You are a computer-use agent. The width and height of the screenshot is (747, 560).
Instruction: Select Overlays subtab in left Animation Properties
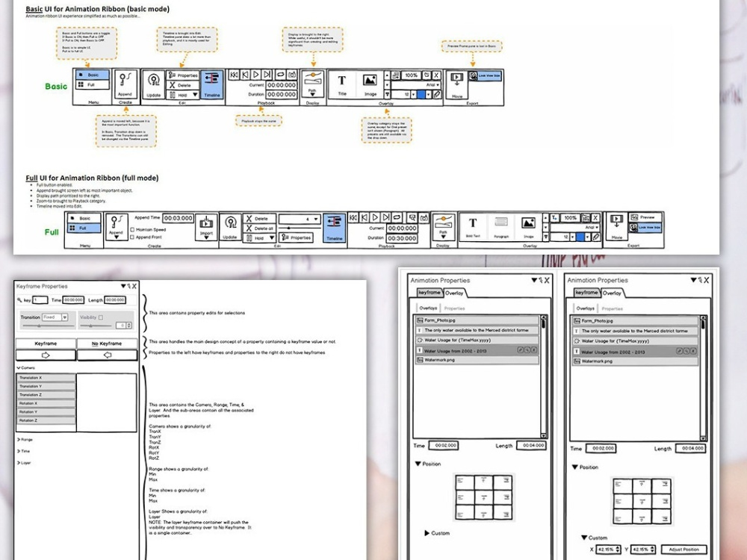click(428, 308)
